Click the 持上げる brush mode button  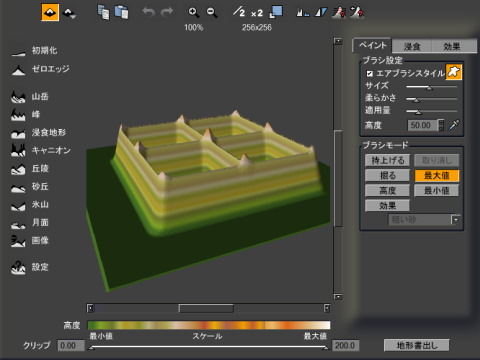(387, 160)
